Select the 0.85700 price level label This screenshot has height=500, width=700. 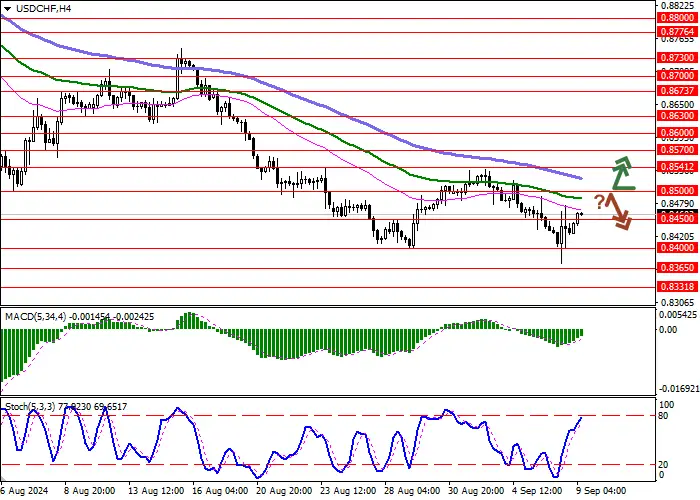tap(677, 150)
